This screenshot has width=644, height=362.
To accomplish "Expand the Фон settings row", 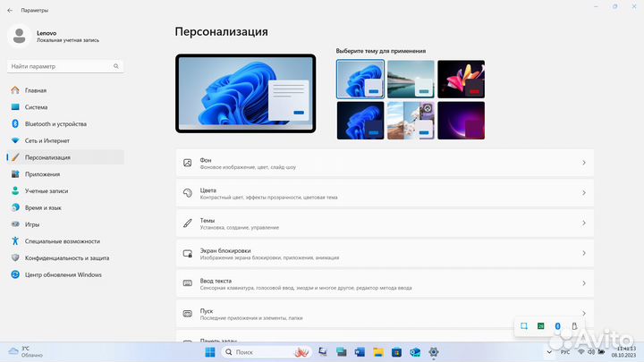I will tap(385, 163).
